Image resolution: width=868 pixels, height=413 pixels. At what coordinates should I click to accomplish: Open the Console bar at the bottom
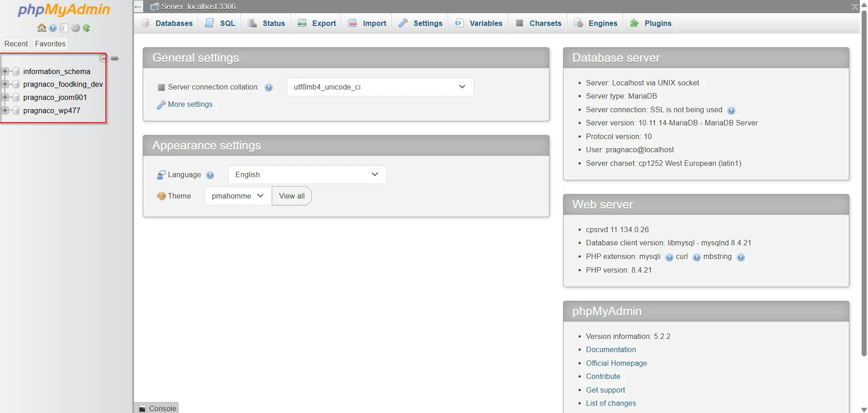click(x=157, y=408)
